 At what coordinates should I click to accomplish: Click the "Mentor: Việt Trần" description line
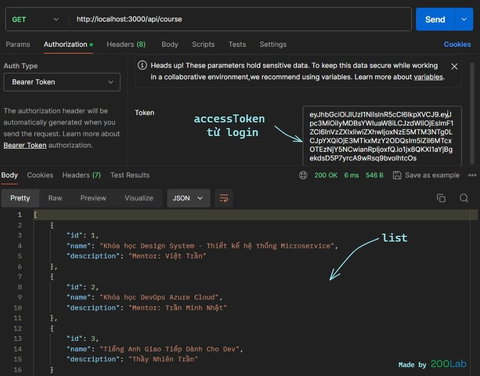136,256
